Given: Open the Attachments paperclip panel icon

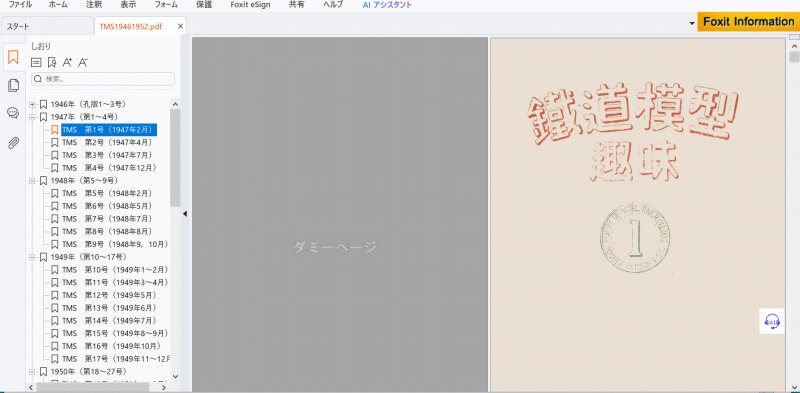Looking at the screenshot, I should (13, 143).
